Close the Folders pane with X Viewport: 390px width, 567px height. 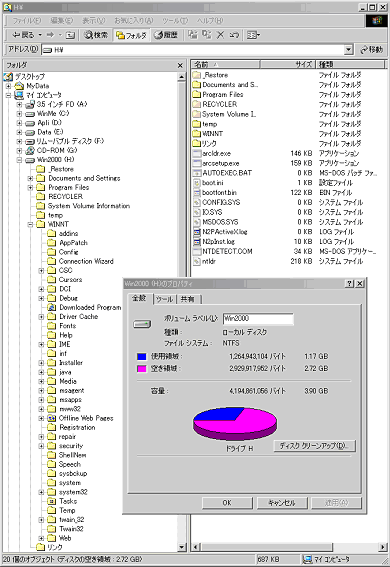pos(180,65)
